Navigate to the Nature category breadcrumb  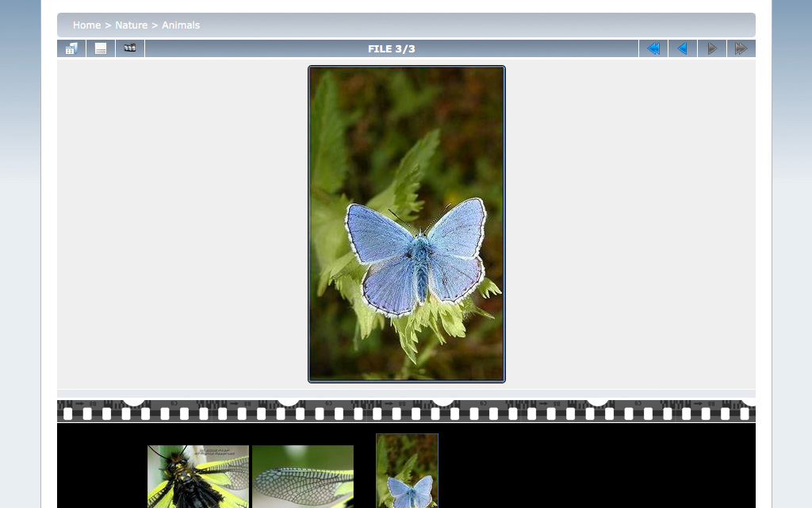(131, 25)
